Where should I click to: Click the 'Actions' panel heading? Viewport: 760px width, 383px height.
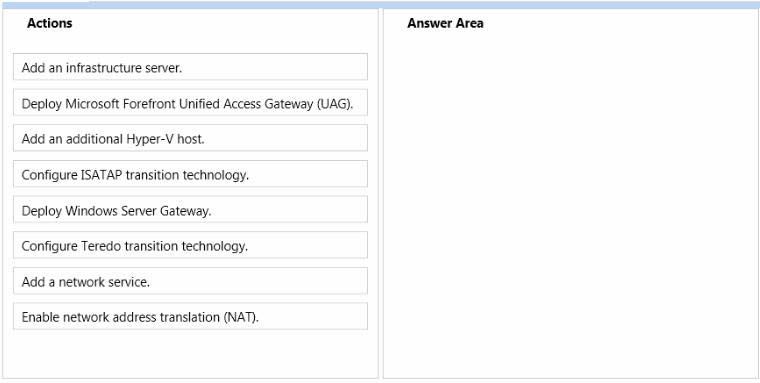(x=49, y=23)
